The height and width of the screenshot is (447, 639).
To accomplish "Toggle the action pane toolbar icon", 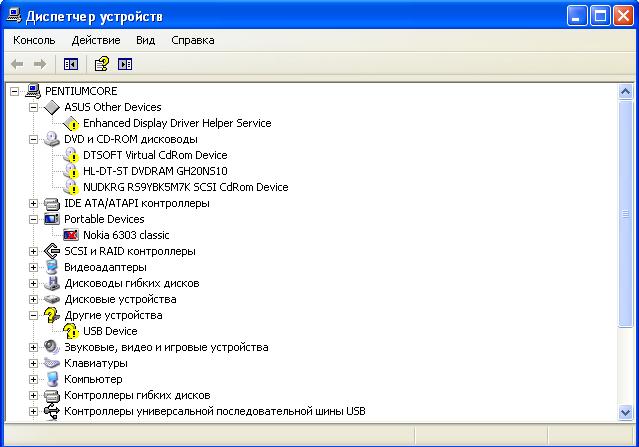I will pos(125,64).
